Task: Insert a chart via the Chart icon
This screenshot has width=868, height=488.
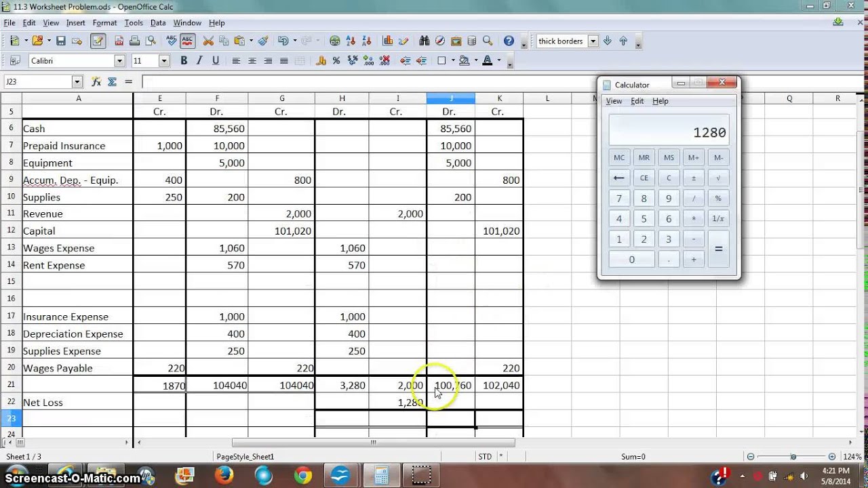Action: pos(388,41)
